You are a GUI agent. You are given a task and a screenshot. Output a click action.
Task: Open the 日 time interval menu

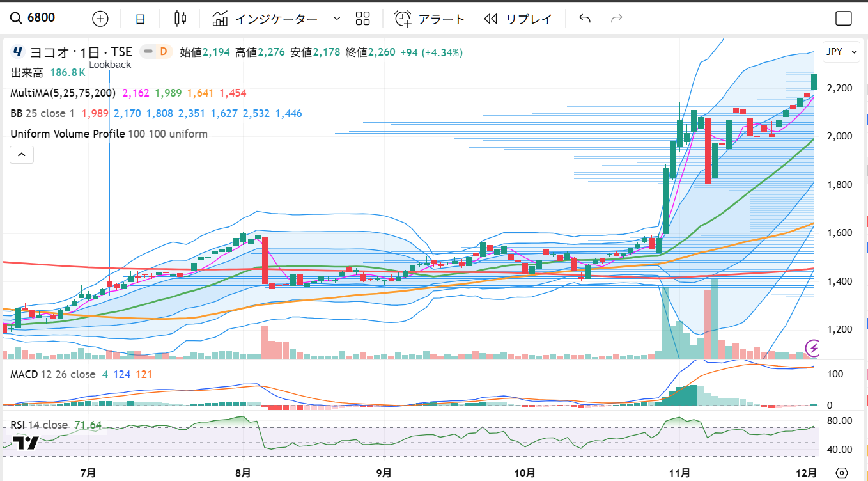(x=141, y=19)
